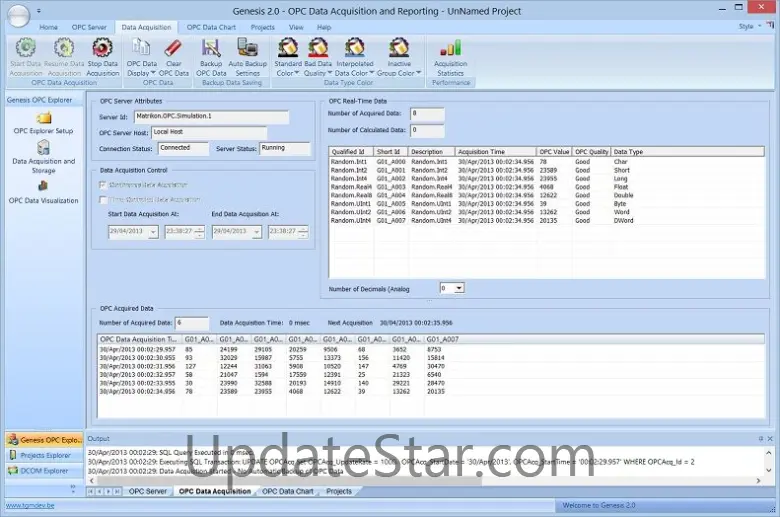
Task: Click the Stop Data Acquisition icon
Action: coord(102,48)
